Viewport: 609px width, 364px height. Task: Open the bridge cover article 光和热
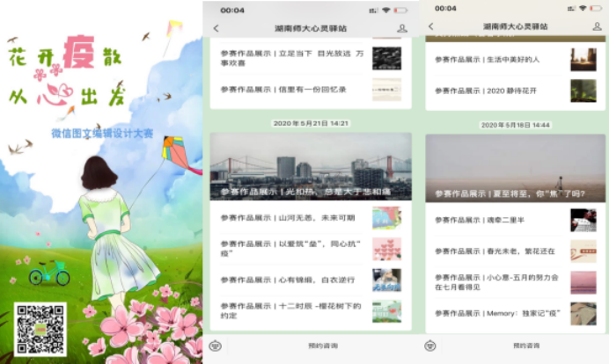tap(310, 167)
